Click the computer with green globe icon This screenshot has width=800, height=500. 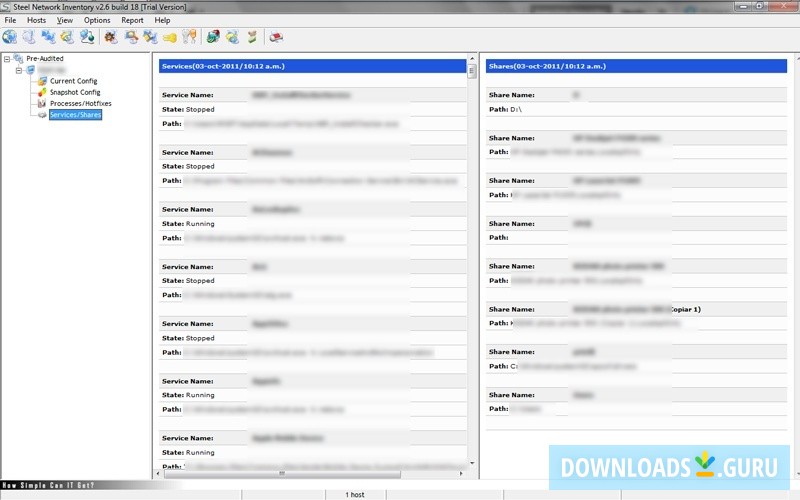tap(87, 37)
